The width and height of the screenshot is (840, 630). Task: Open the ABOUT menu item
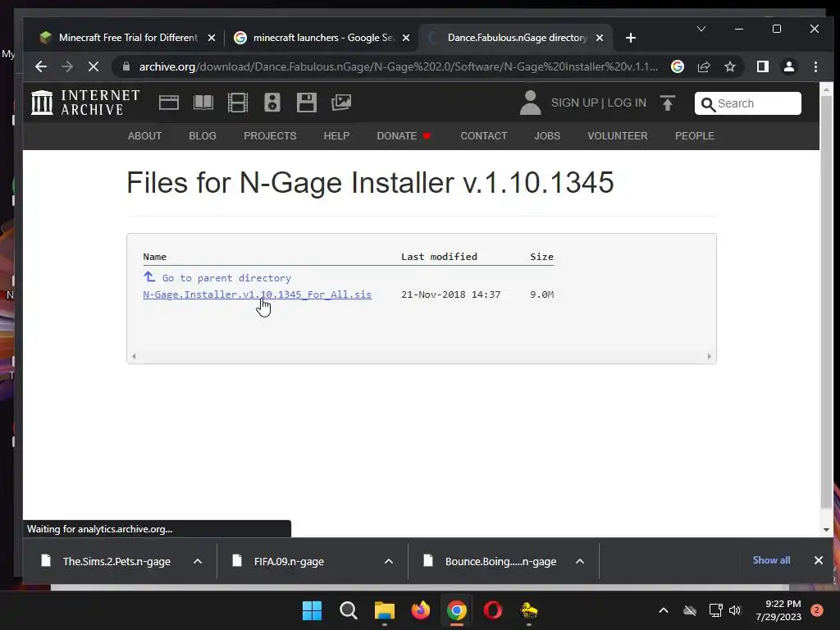(x=144, y=136)
